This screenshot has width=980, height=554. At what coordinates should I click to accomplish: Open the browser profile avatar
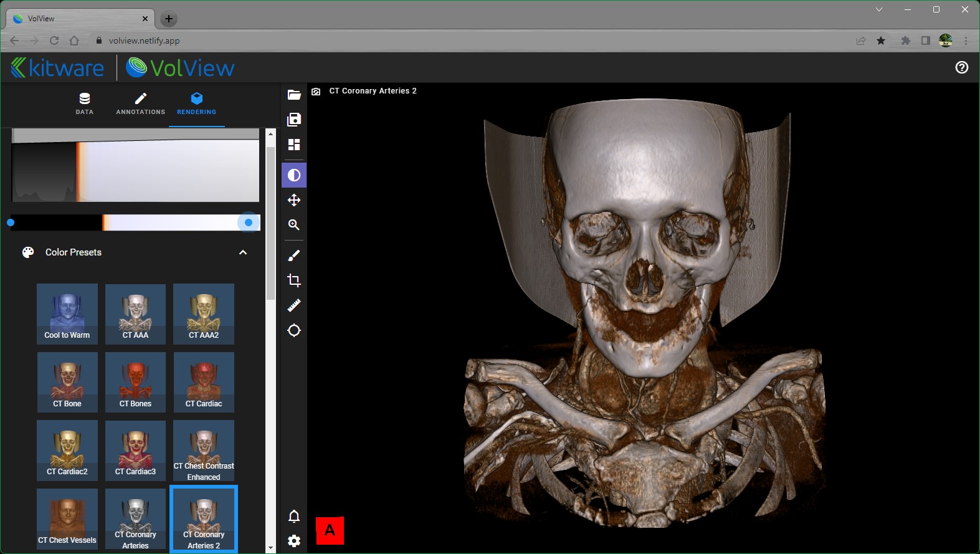(946, 41)
